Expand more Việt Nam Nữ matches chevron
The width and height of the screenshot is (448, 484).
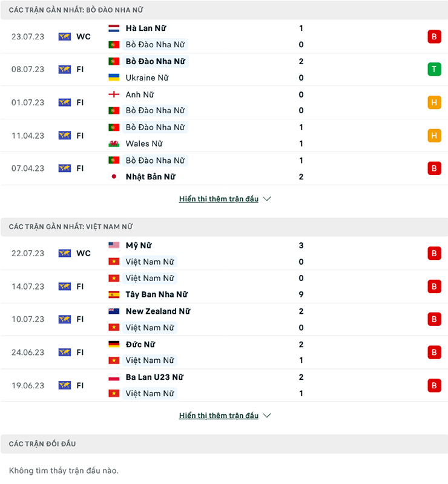[267, 416]
